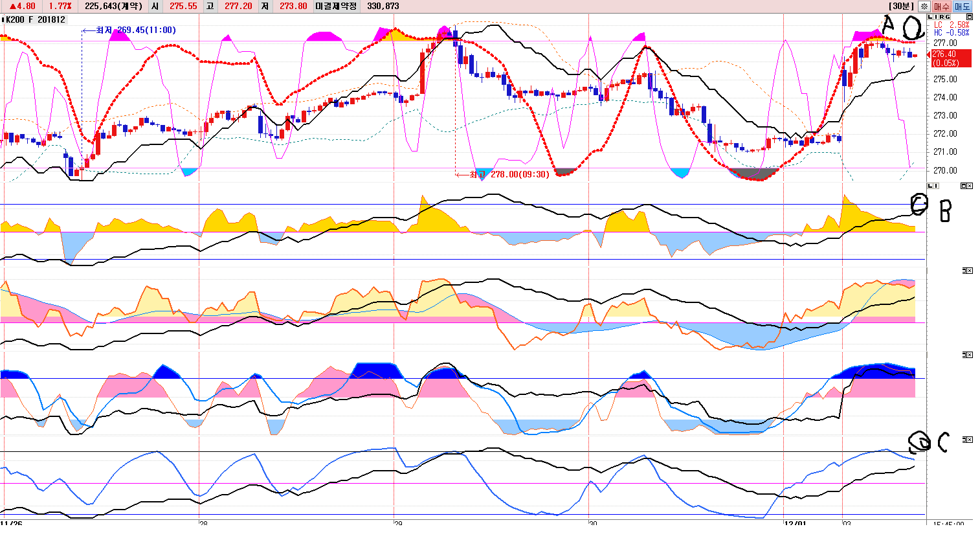Click the 미결제약정 label
The height and width of the screenshot is (540, 980).
click(x=336, y=6)
